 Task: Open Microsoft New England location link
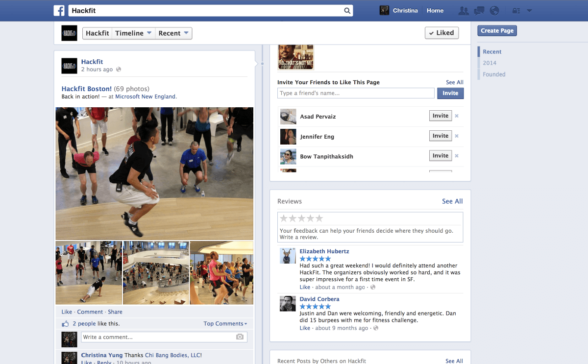(x=146, y=97)
